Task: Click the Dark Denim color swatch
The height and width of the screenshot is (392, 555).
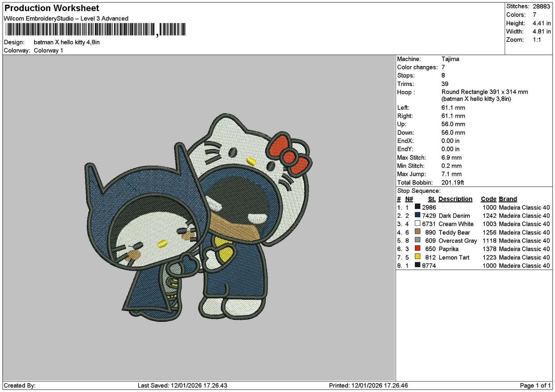Action: click(417, 215)
